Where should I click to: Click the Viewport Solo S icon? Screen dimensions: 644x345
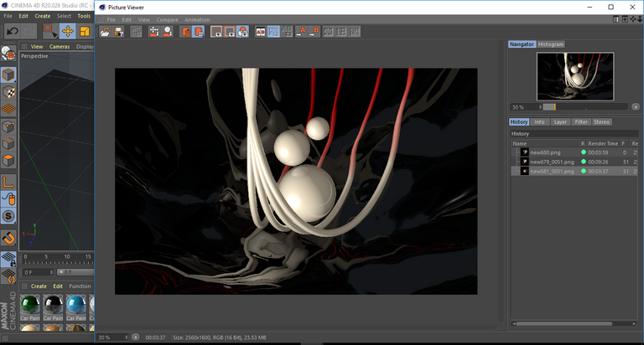click(8, 216)
